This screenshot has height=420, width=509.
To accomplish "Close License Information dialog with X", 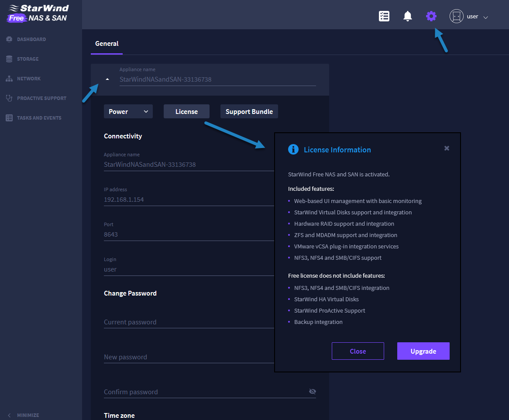I will pos(447,148).
